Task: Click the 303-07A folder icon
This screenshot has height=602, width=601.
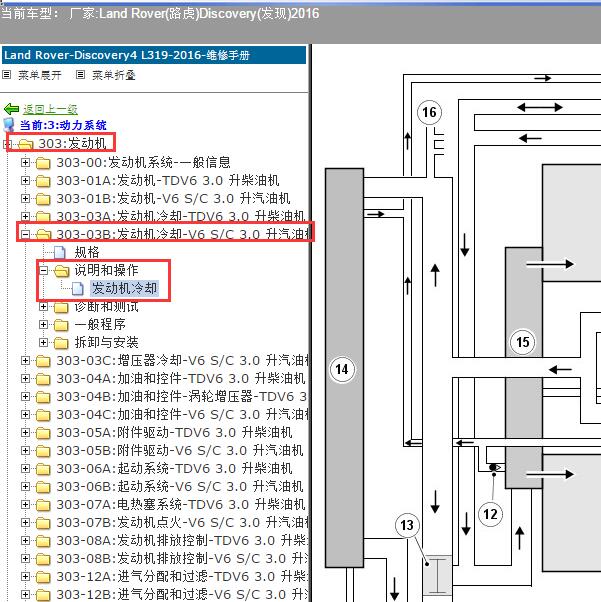Action: [43, 505]
